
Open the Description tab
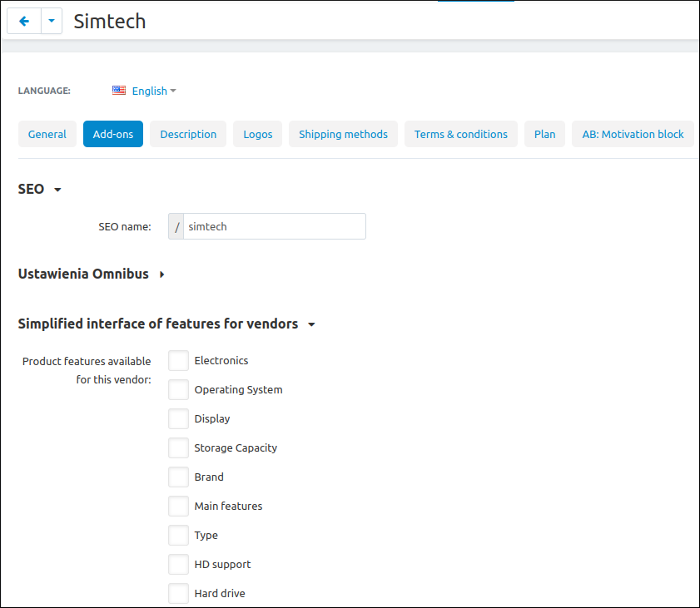188,134
